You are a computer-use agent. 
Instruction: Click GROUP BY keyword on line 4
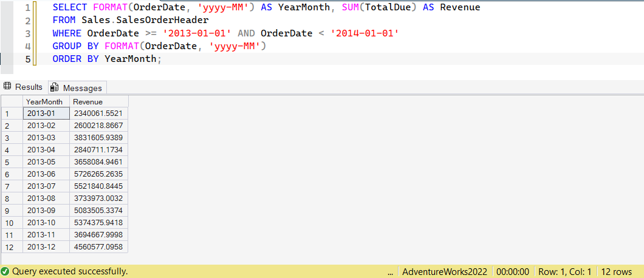click(75, 46)
